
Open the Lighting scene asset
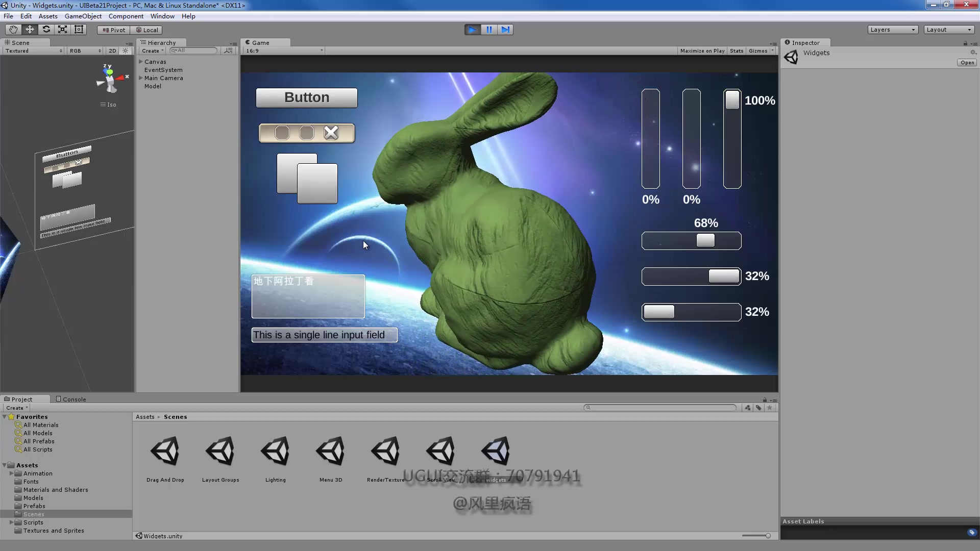(x=275, y=452)
